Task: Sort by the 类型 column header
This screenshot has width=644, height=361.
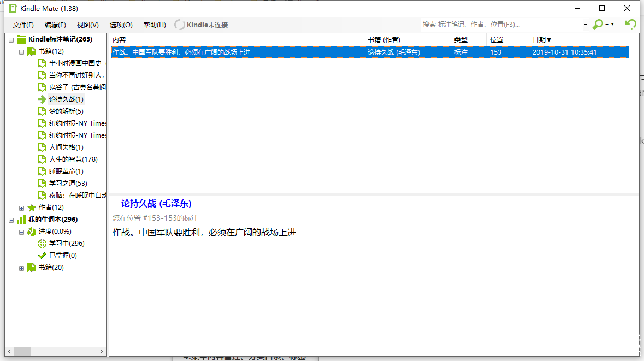Action: pos(469,40)
